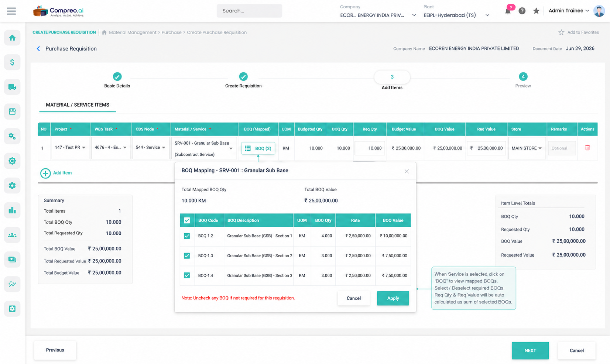Go to step 4 Preview
Image resolution: width=610 pixels, height=364 pixels.
click(523, 80)
